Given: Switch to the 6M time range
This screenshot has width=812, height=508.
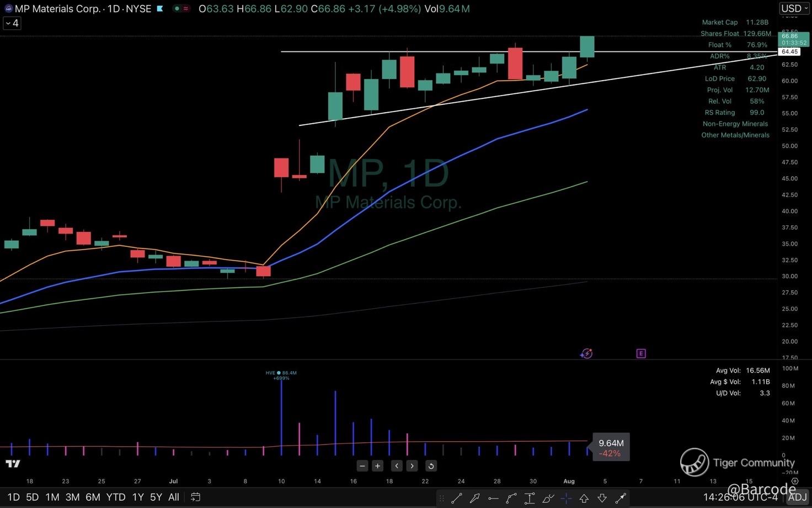Looking at the screenshot, I should pyautogui.click(x=93, y=497).
